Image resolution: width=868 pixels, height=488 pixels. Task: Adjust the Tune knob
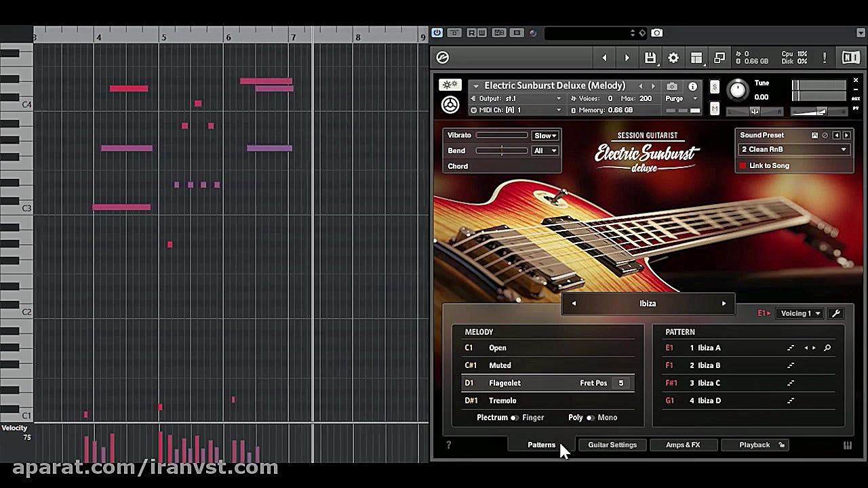click(x=738, y=89)
